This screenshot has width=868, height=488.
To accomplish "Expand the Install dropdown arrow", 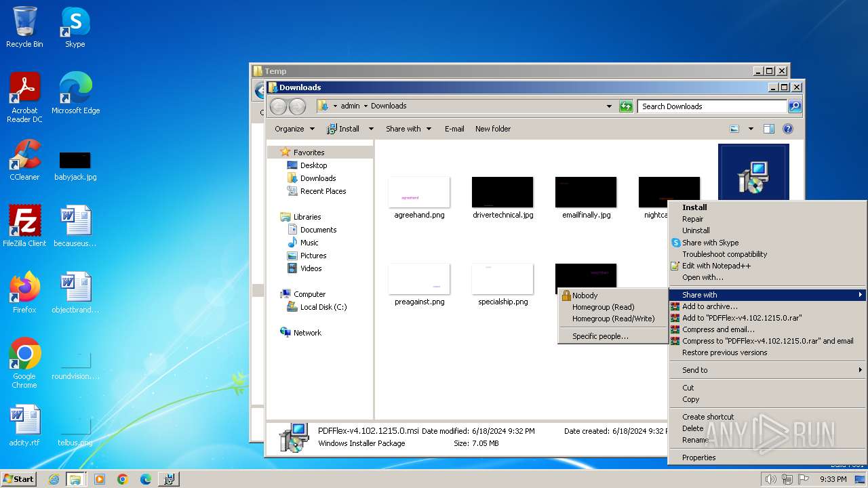I will [x=371, y=129].
